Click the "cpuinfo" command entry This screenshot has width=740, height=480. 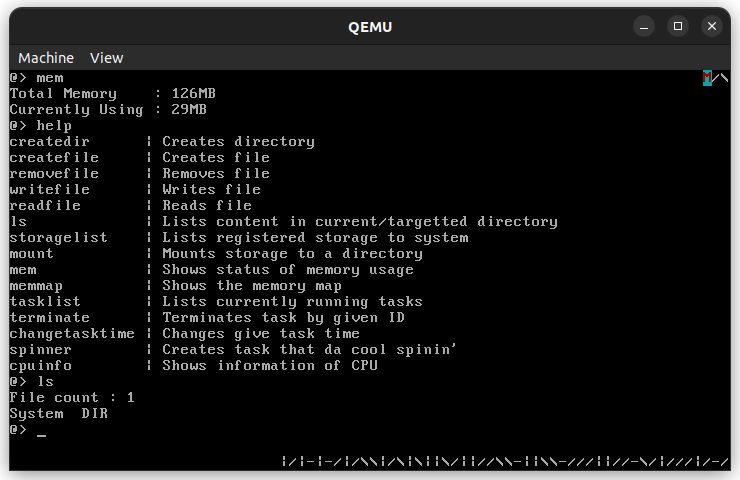point(40,366)
